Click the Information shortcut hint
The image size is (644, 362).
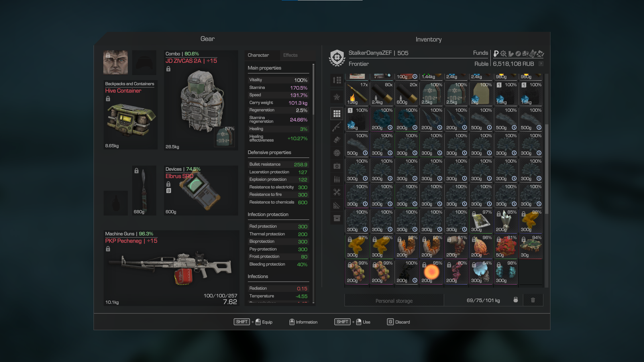(303, 322)
